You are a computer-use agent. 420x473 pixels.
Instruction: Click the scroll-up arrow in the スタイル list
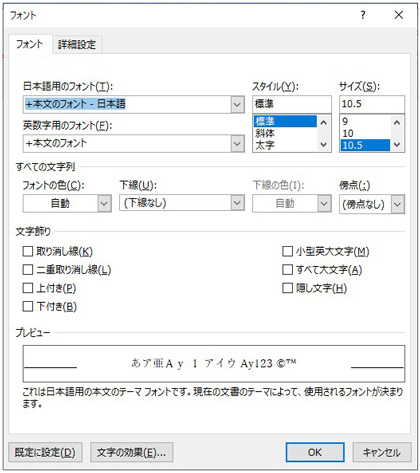tap(323, 123)
